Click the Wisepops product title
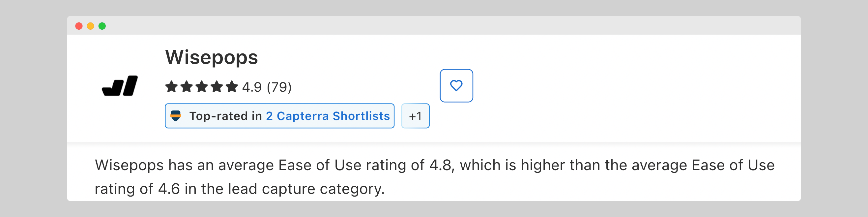The width and height of the screenshot is (868, 217). coord(211,57)
